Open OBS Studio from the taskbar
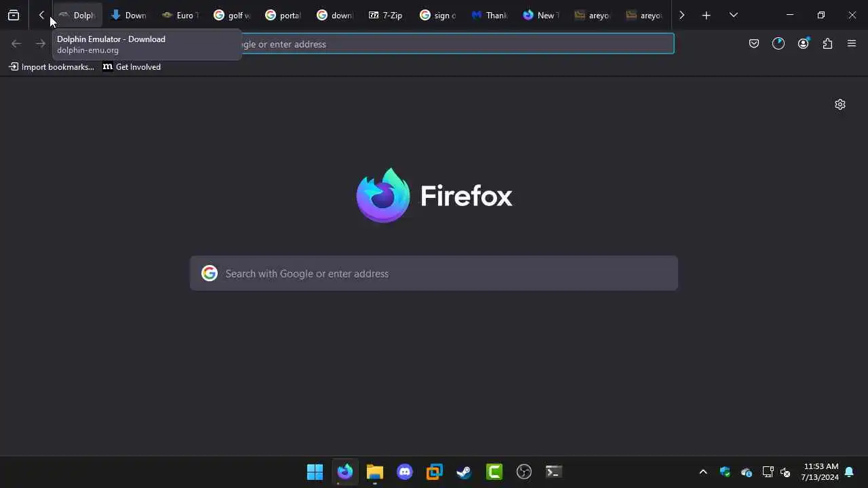This screenshot has width=868, height=488. point(524,472)
